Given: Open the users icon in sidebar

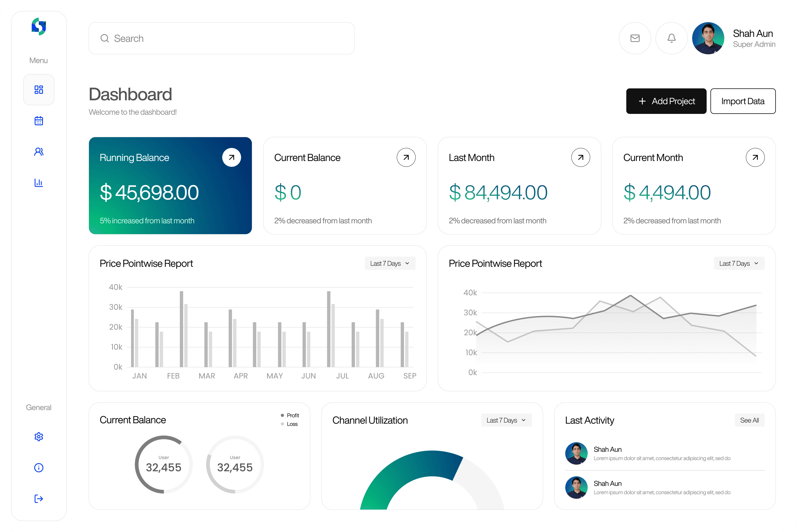Looking at the screenshot, I should click(x=39, y=152).
